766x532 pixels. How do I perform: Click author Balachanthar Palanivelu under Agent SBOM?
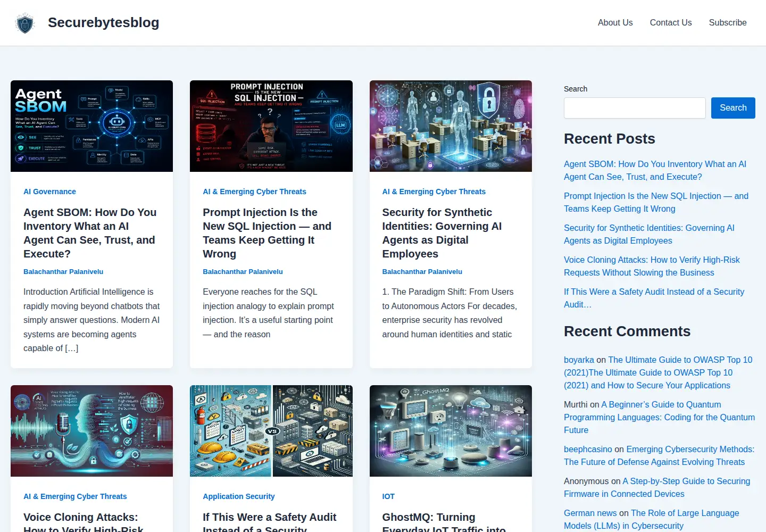[63, 271]
